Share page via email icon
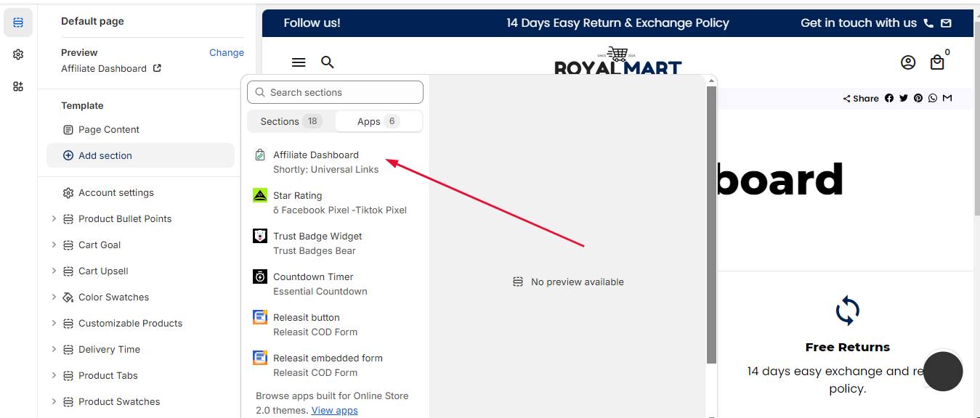The width and height of the screenshot is (980, 418). (x=947, y=98)
